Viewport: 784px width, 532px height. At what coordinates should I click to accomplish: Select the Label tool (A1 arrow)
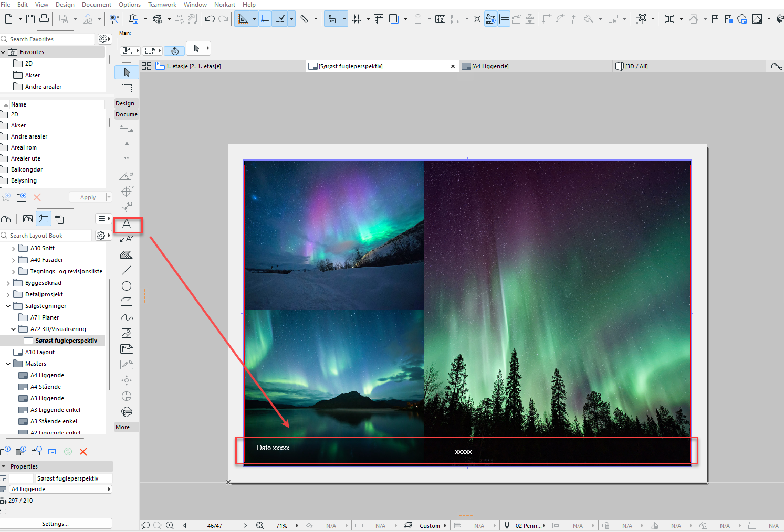pos(127,239)
